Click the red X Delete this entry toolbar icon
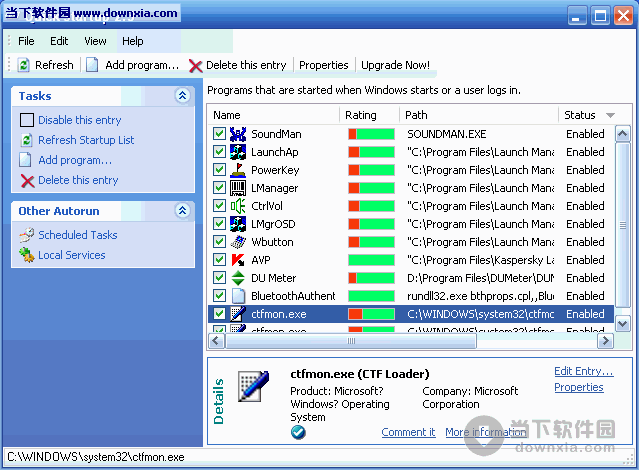This screenshot has height=470, width=639. tap(195, 65)
